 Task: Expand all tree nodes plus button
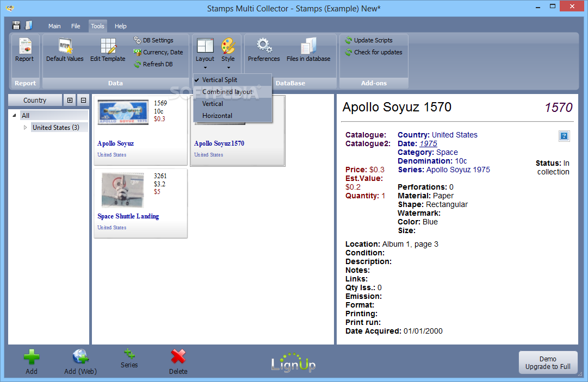coord(70,100)
